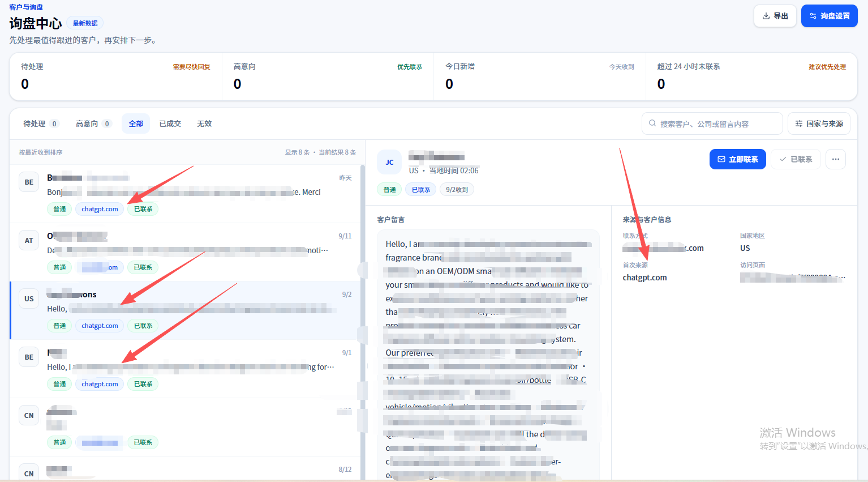Click the US value under 国家地区
Image resolution: width=868 pixels, height=482 pixels.
tap(745, 248)
